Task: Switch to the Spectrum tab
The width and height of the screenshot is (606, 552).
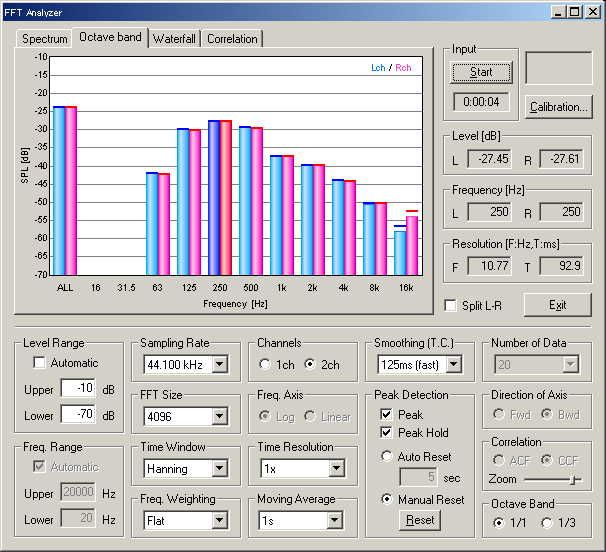Action: point(44,39)
